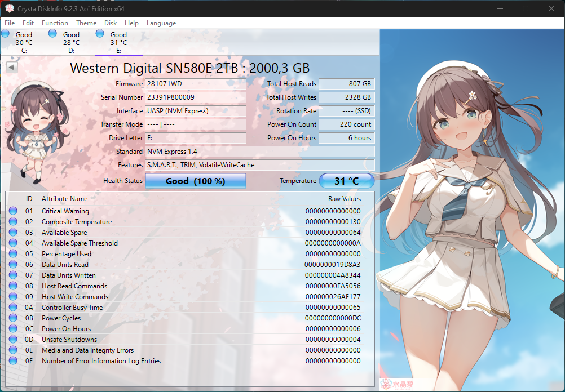Screen dimensions: 565x392
Task: Click the Standard field NVM Express 1.4
Action: [x=260, y=151]
